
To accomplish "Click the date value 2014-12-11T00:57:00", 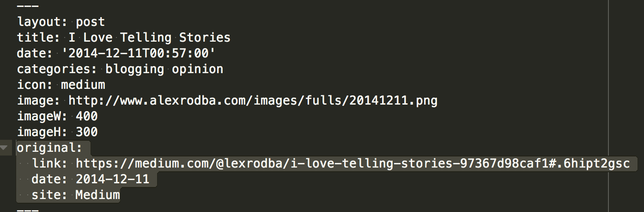I will tap(138, 53).
